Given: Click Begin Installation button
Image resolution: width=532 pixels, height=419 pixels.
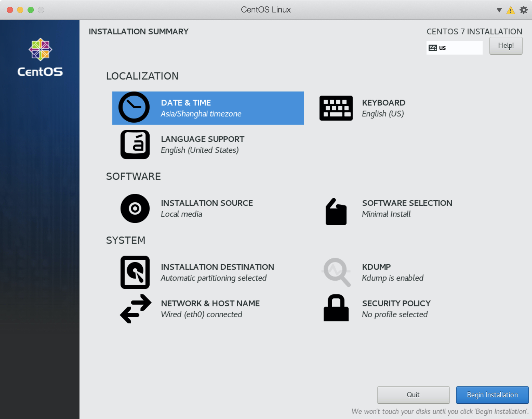Looking at the screenshot, I should 492,395.
